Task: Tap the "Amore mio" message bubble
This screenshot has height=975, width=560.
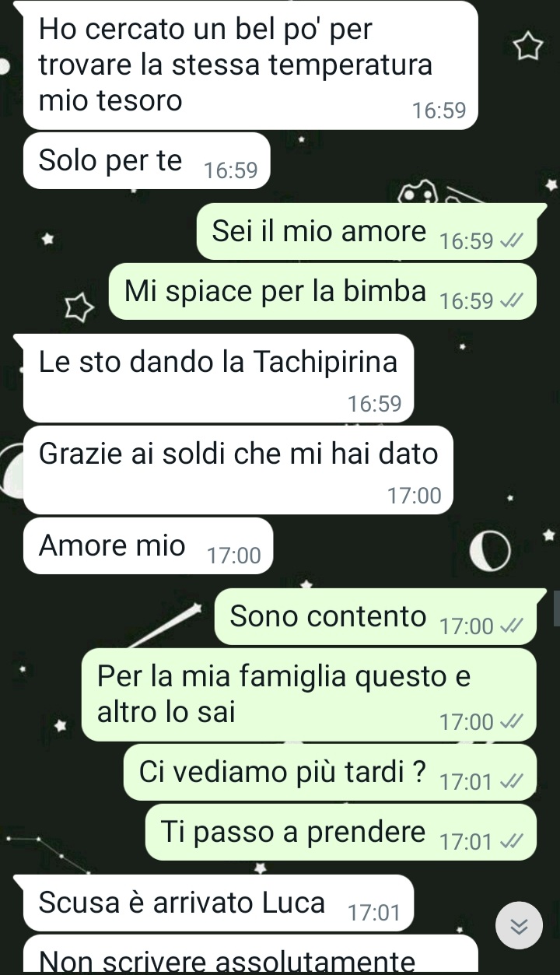Action: (149, 546)
